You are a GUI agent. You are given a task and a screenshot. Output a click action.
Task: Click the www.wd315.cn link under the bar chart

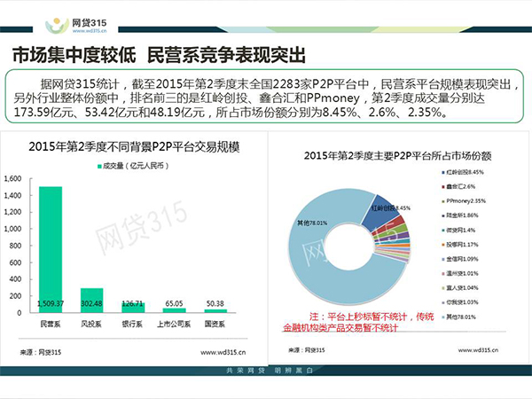point(223,352)
